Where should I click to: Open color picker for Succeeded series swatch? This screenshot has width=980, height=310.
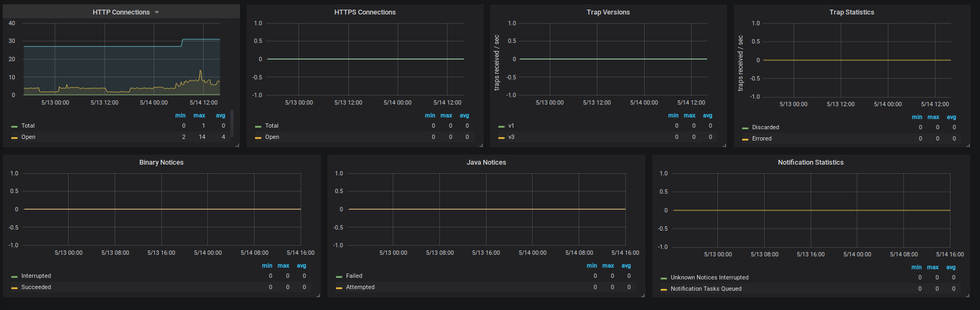(14, 288)
